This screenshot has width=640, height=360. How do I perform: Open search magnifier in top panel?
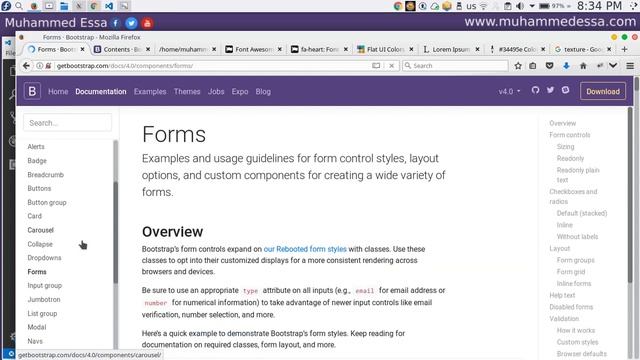coord(19,6)
